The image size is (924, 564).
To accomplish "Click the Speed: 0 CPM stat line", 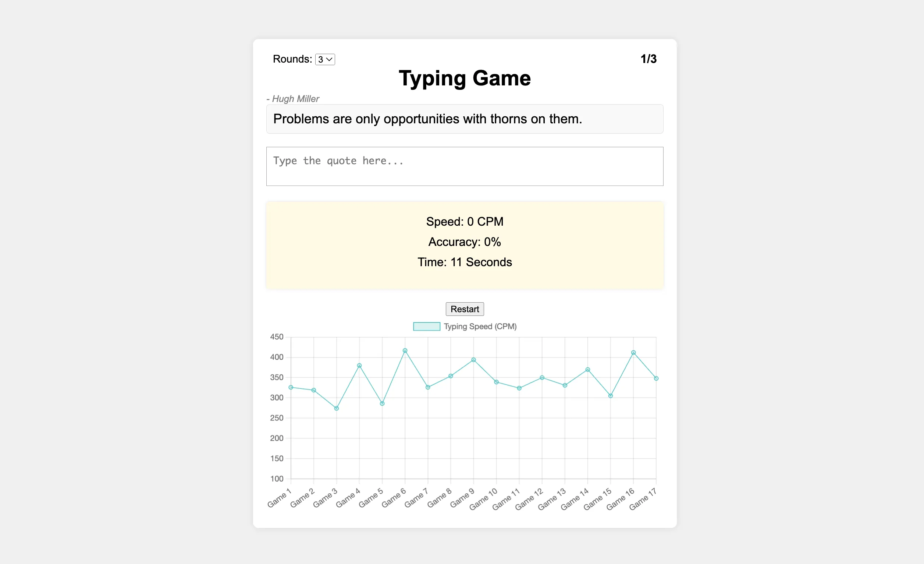I will (464, 221).
